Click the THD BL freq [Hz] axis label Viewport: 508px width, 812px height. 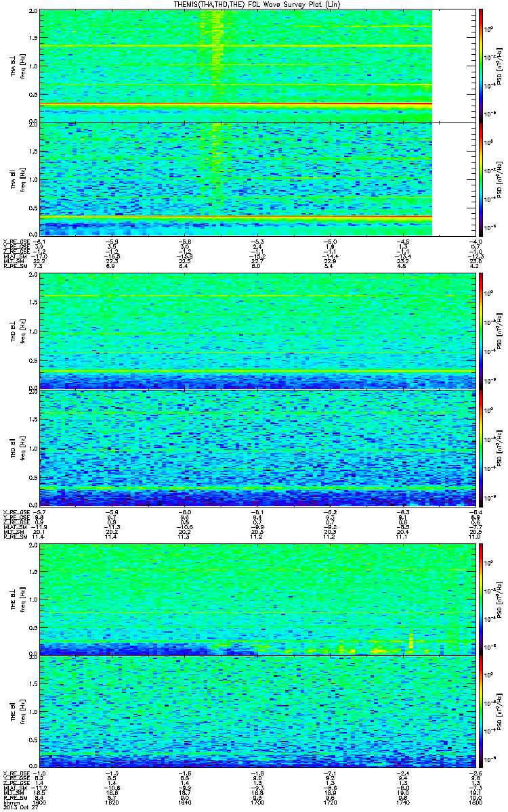click(22, 332)
